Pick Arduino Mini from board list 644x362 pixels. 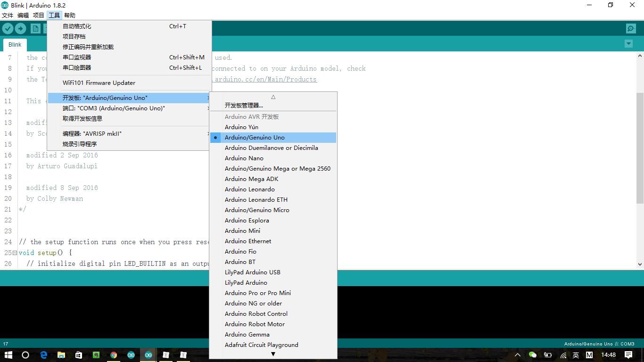point(273,231)
